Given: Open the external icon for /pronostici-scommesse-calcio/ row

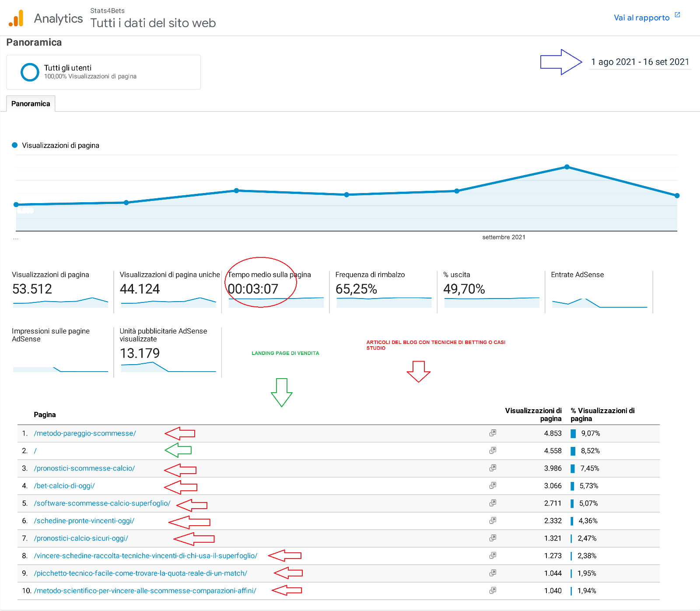Looking at the screenshot, I should (x=493, y=468).
